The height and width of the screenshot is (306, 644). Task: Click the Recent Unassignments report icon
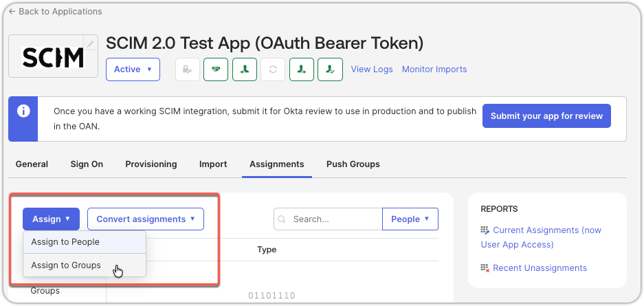[485, 268]
